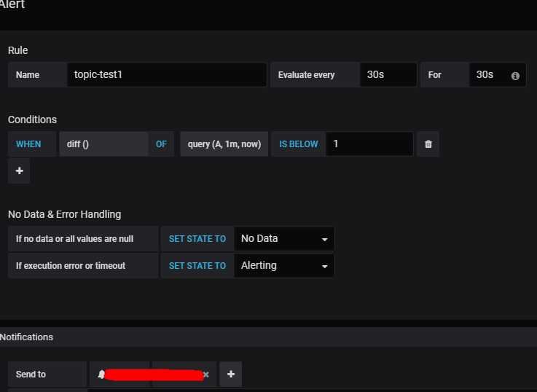Click the Rule section heading
Image resolution: width=537 pixels, height=392 pixels.
(x=17, y=50)
